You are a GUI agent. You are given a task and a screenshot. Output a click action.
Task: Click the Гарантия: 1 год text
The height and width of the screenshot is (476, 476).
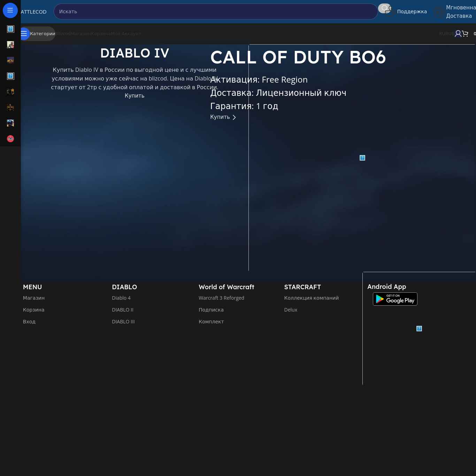[x=244, y=106]
